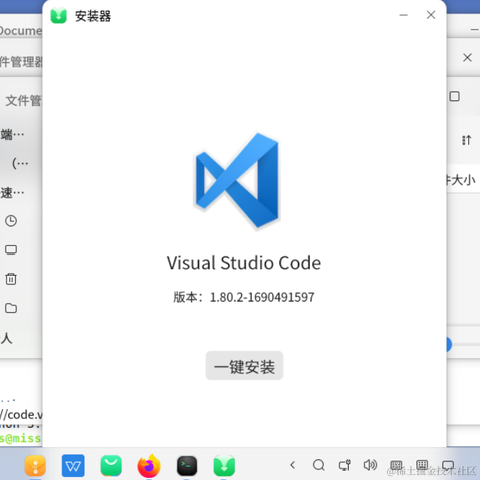
Task: Minimize the 安装器 installer window
Action: tap(404, 15)
